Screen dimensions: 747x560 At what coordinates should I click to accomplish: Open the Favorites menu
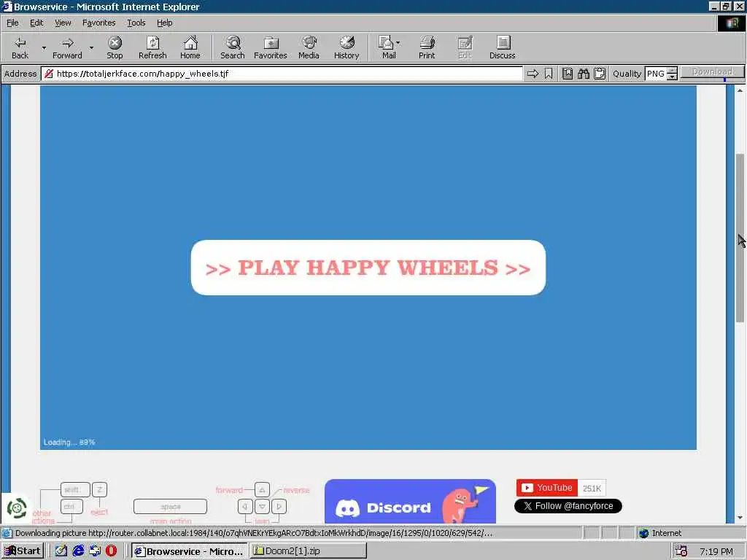coord(98,23)
